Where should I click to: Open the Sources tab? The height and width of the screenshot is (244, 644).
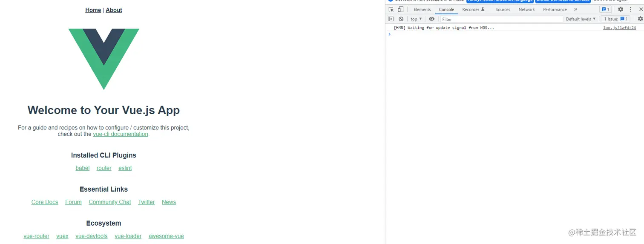[x=503, y=9]
